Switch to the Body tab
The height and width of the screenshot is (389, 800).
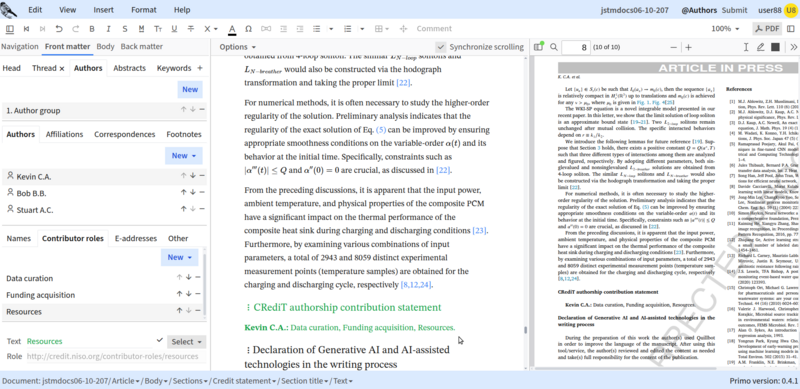coord(106,46)
